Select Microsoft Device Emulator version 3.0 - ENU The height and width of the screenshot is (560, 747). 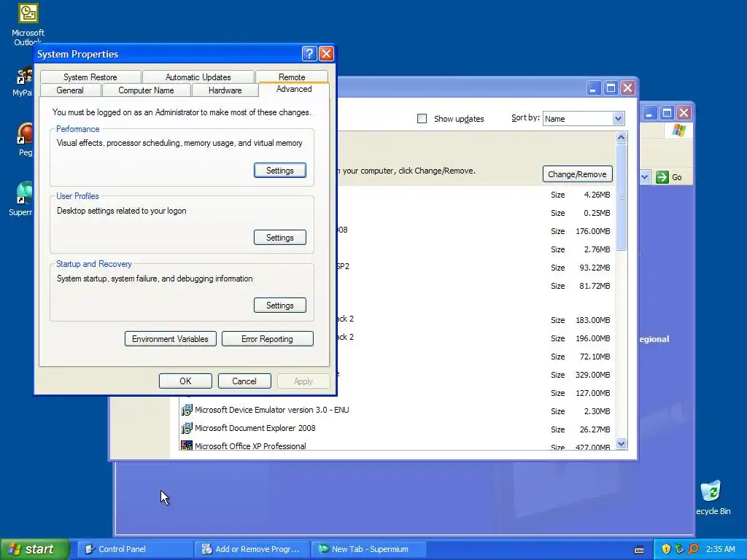[x=271, y=410]
